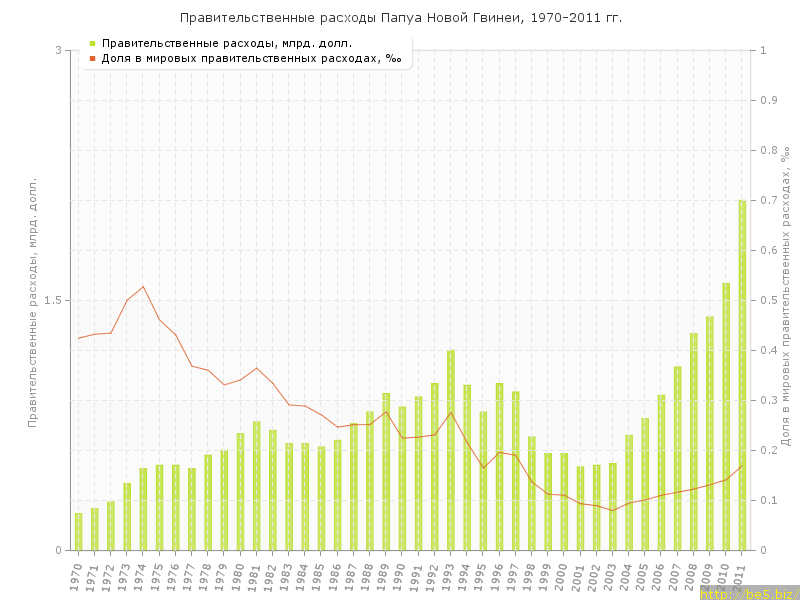Click the right axis value 1 at the top

(764, 50)
